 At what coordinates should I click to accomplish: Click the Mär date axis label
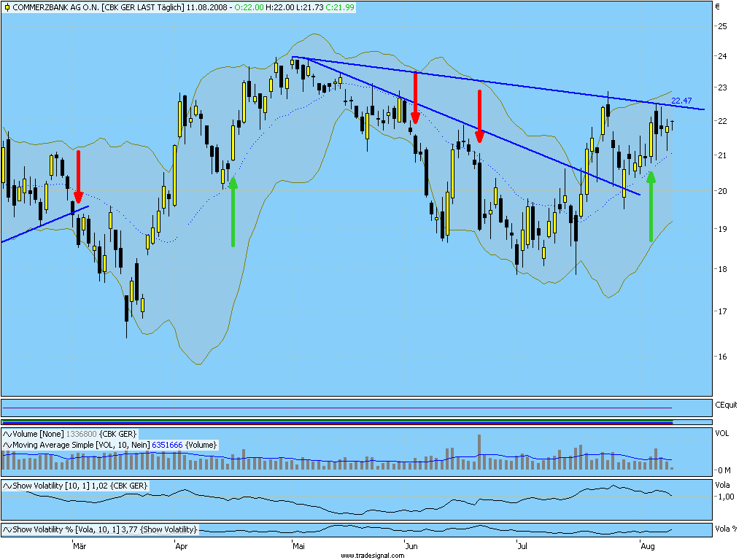pos(80,545)
